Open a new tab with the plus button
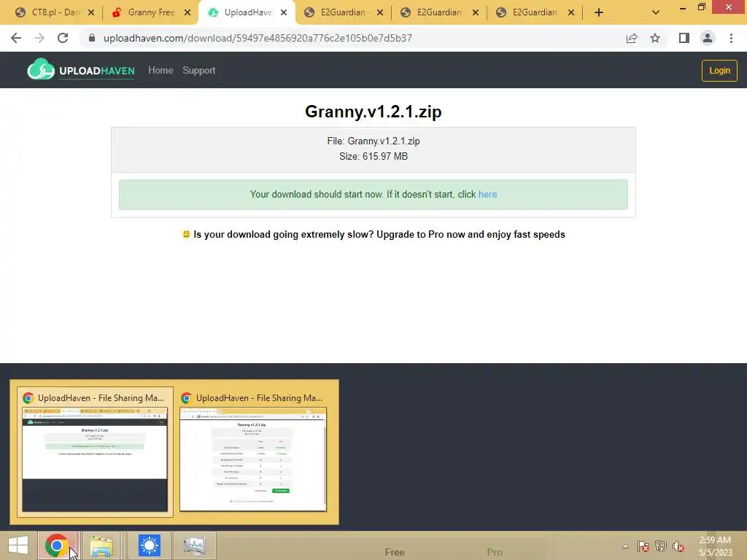 coord(599,13)
